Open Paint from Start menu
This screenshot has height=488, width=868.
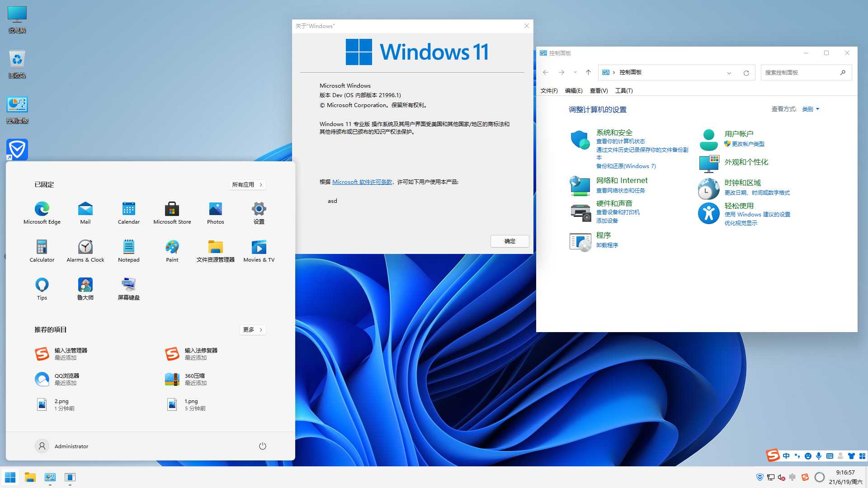172,247
